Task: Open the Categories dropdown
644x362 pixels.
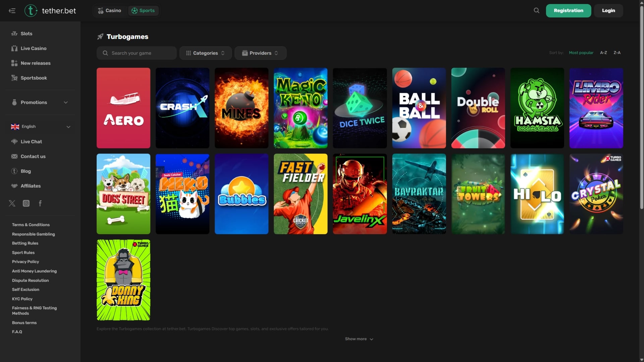Action: click(206, 53)
